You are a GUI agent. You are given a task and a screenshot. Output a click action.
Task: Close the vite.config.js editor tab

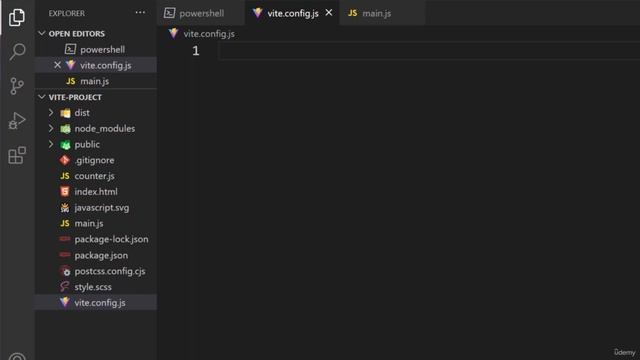329,13
